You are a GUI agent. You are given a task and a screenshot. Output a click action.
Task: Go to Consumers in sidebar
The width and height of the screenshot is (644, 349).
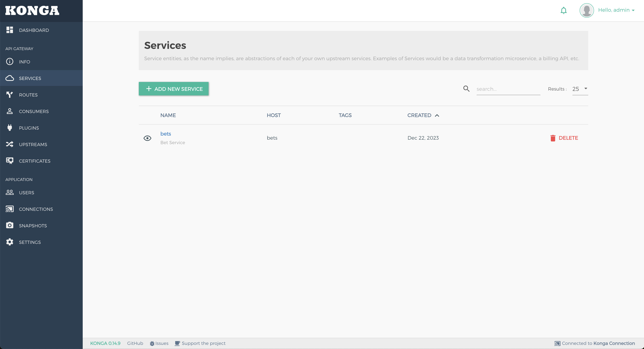[33, 111]
